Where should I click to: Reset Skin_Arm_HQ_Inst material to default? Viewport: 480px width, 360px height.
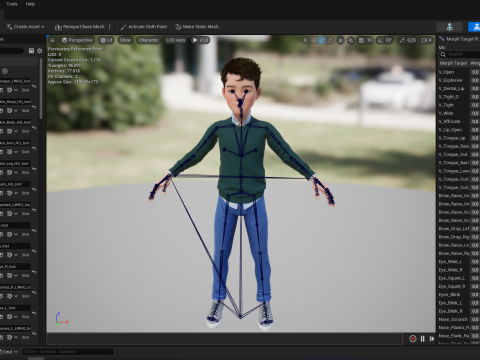coord(34,148)
